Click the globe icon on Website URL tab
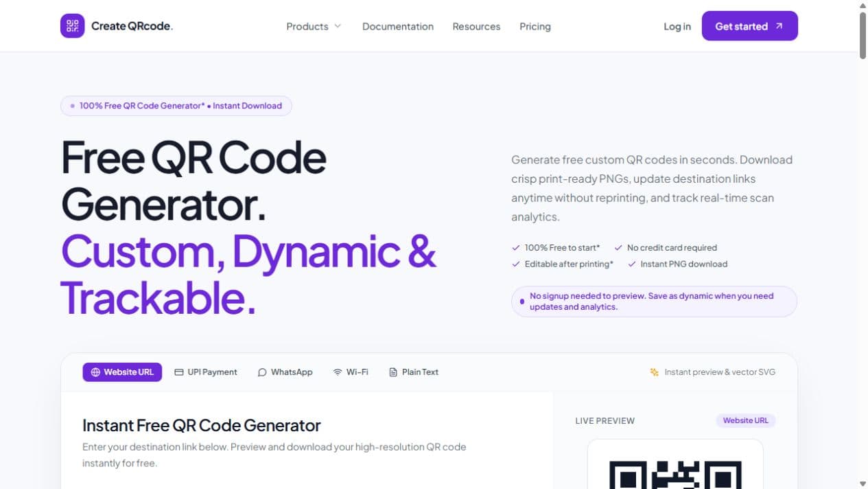868x489 pixels. click(95, 372)
